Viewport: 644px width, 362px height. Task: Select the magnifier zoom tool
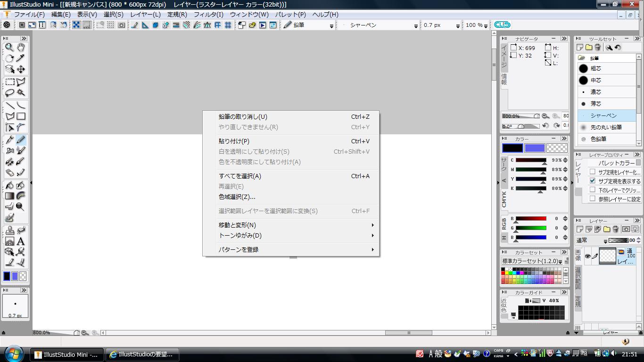coord(9,47)
